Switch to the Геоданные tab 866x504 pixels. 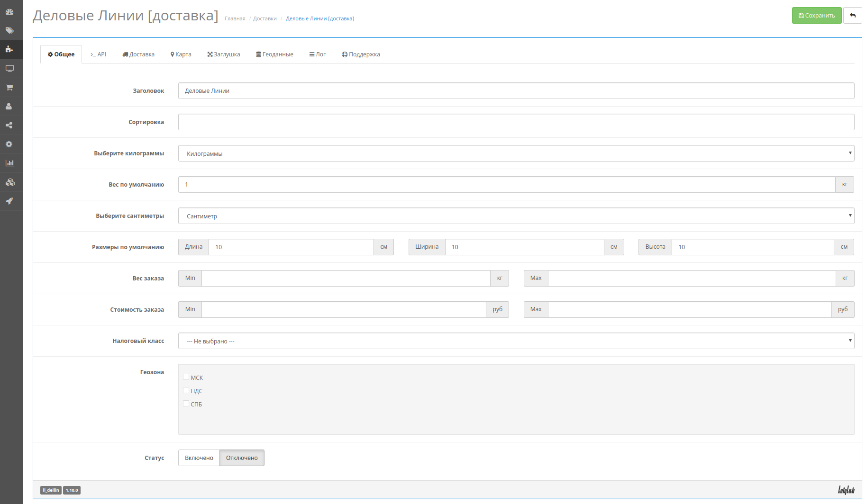coord(275,54)
